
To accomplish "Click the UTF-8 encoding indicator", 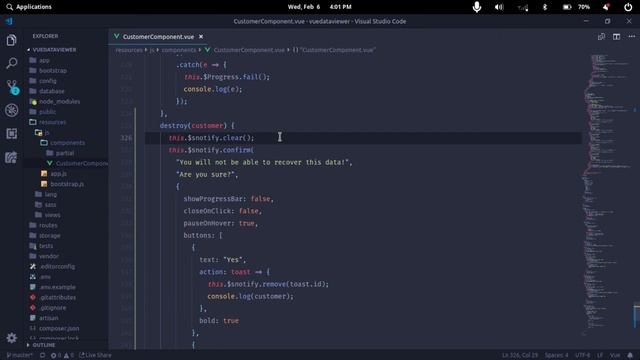I will (x=582, y=355).
